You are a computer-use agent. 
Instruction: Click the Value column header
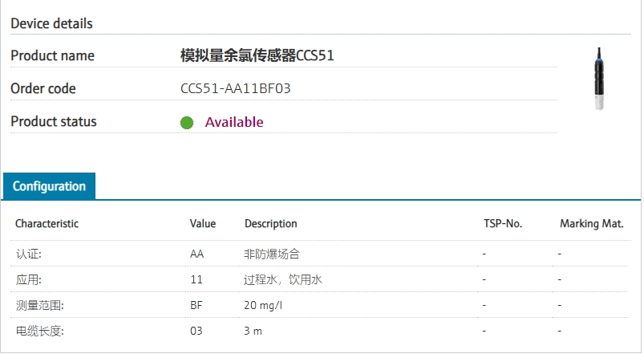pyautogui.click(x=203, y=224)
